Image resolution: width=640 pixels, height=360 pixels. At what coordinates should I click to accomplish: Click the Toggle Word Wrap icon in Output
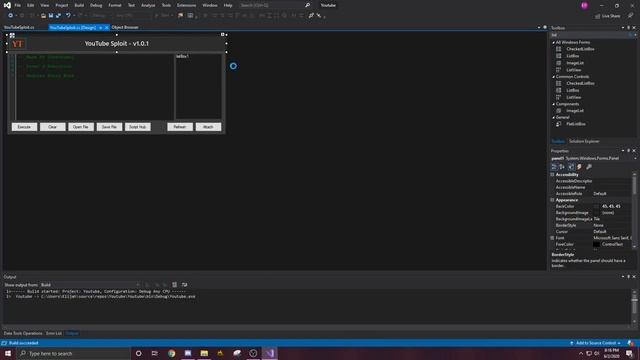coord(184,284)
